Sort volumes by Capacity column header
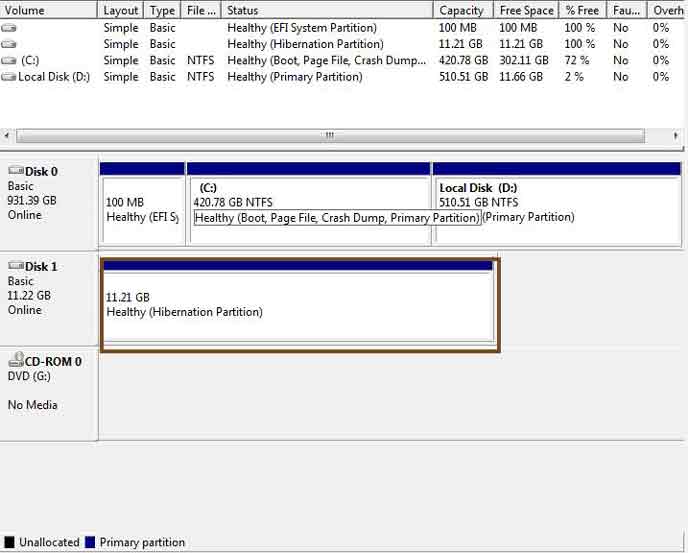The width and height of the screenshot is (688, 553). click(463, 10)
